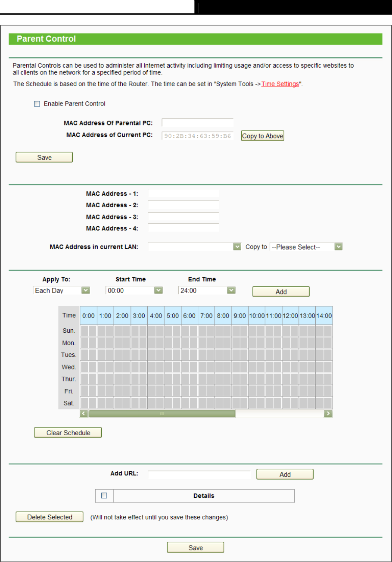Click the Copy to Above button

coord(262,136)
